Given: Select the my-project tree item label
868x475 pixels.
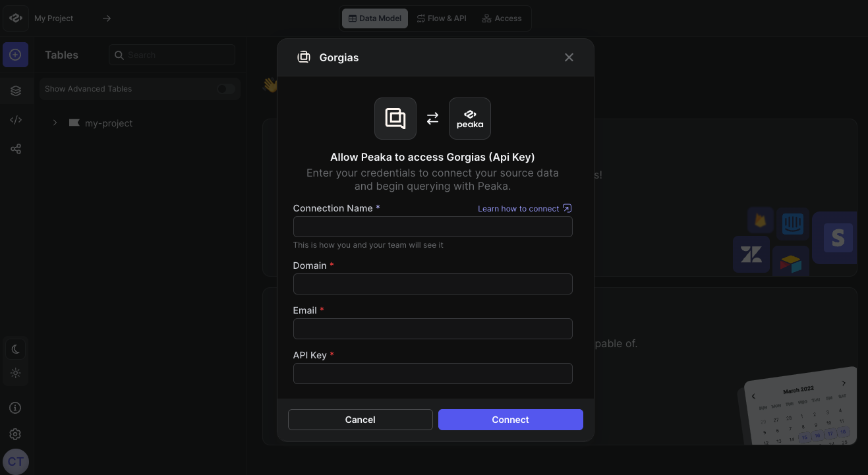Looking at the screenshot, I should [x=109, y=123].
